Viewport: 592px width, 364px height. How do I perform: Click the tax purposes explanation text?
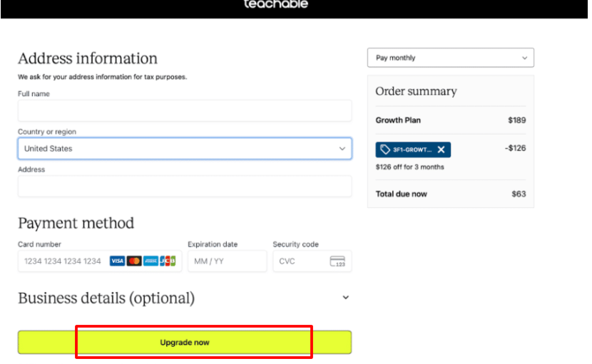(x=102, y=77)
